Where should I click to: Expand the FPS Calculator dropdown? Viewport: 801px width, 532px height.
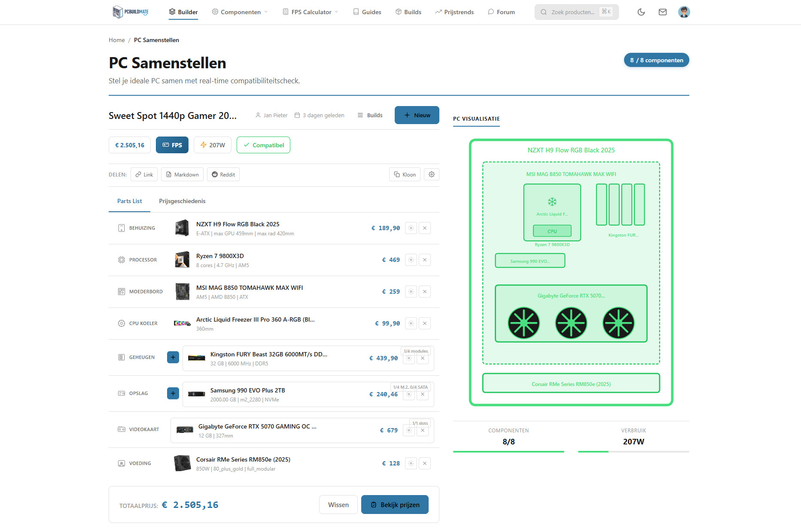tap(311, 12)
